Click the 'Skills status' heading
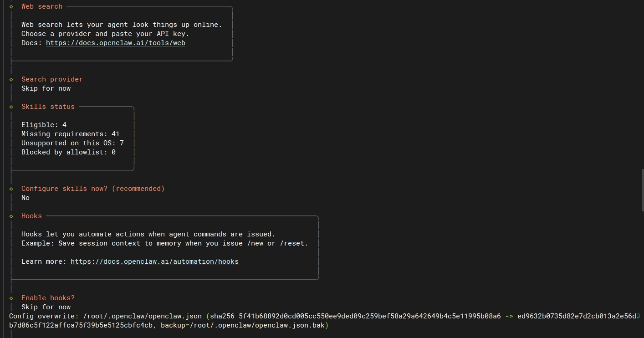 pyautogui.click(x=48, y=107)
